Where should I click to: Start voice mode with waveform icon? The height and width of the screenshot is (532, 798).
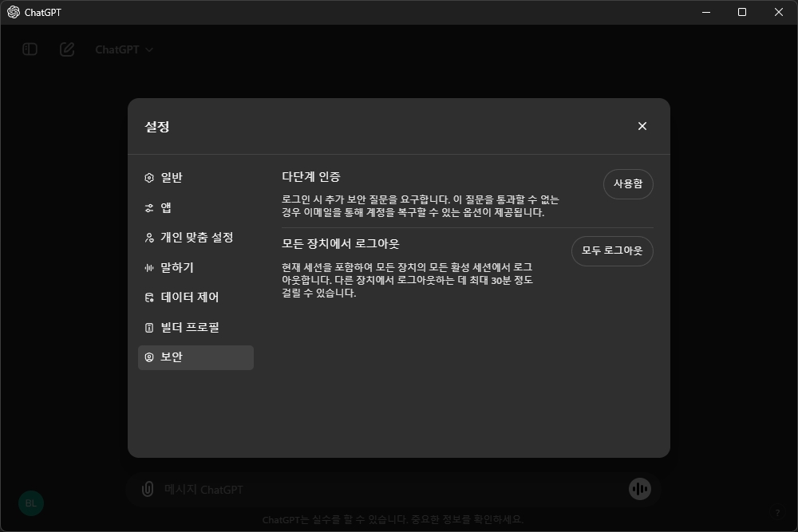click(640, 489)
